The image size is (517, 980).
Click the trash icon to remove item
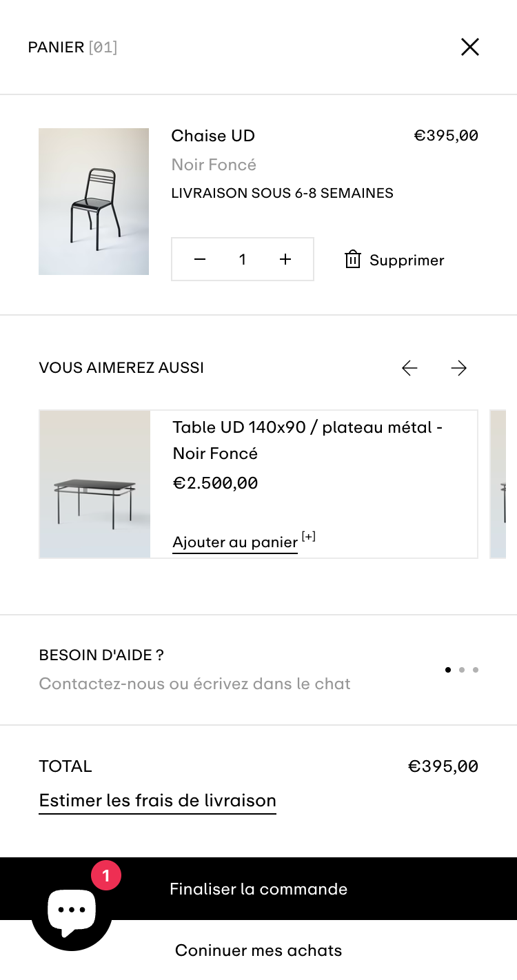pos(353,260)
